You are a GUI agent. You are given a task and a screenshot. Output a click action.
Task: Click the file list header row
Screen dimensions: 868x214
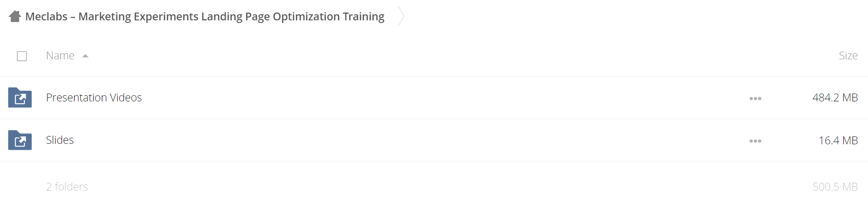tap(434, 56)
